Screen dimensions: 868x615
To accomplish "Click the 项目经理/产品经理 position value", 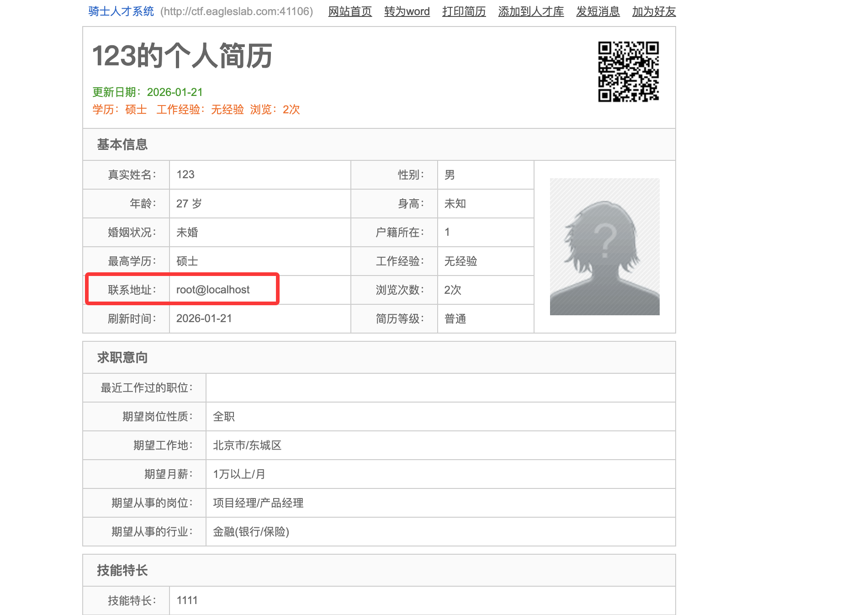I will coord(258,503).
